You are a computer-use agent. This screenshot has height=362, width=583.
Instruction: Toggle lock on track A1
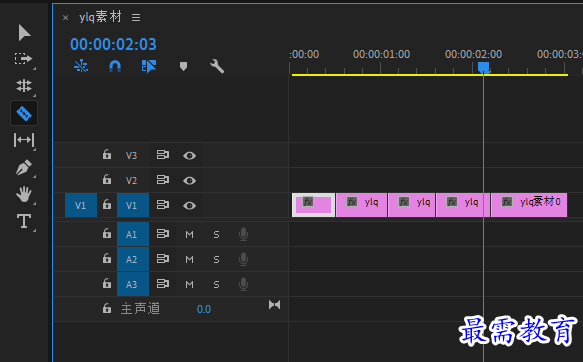pyautogui.click(x=107, y=233)
